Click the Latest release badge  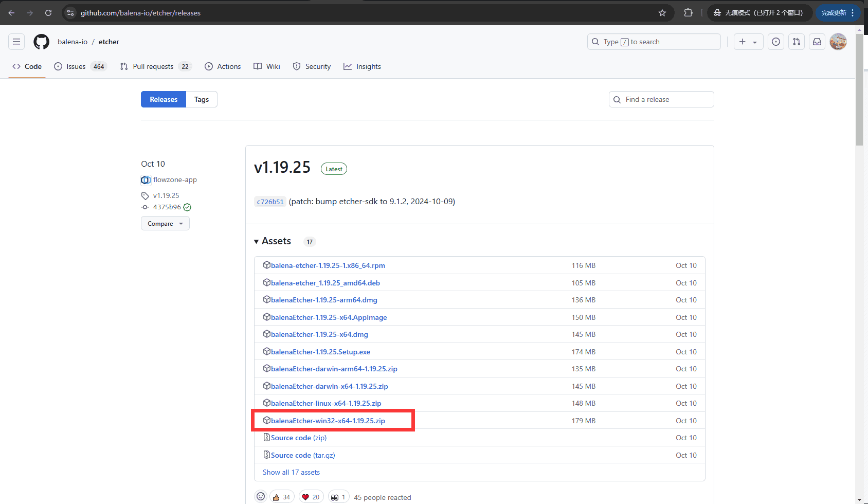coord(334,169)
